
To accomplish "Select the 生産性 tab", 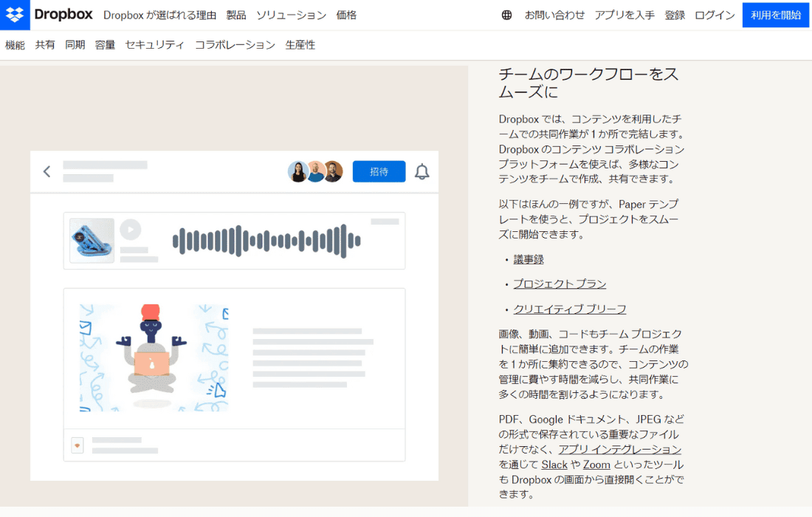I will (x=300, y=45).
